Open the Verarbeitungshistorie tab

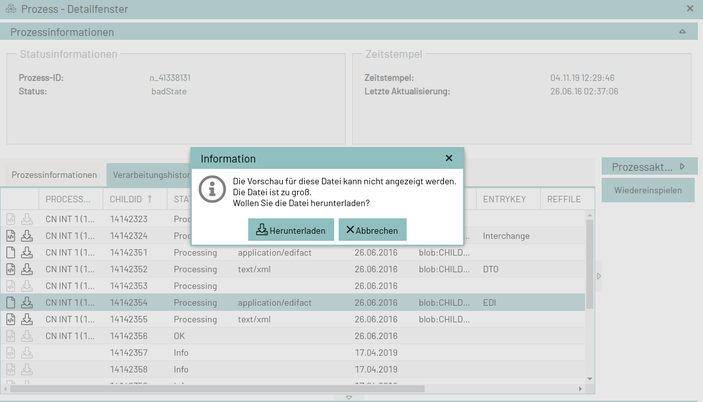point(150,175)
